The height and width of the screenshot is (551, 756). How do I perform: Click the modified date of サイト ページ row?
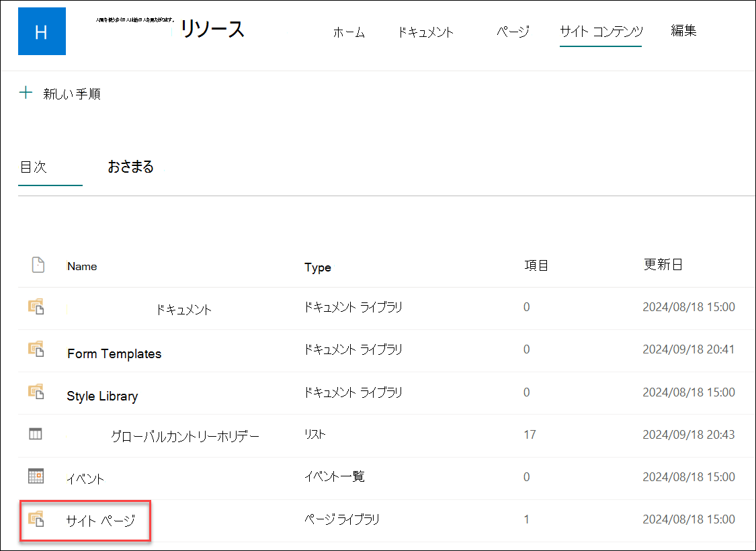pyautogui.click(x=689, y=519)
